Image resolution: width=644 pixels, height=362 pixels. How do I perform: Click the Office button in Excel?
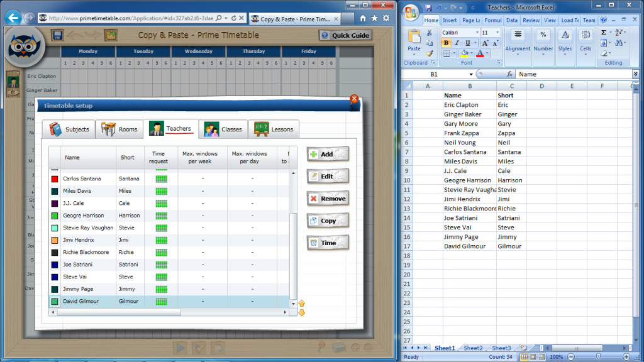tap(410, 12)
